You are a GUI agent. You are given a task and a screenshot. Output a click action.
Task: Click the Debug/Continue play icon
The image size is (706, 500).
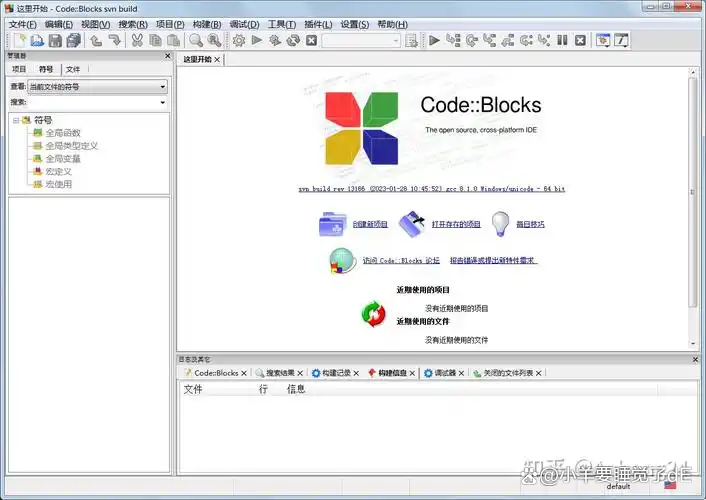(434, 41)
